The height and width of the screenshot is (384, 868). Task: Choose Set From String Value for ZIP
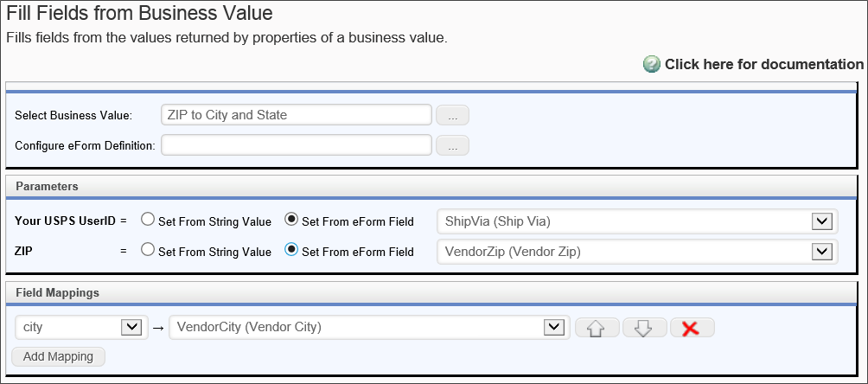pos(148,251)
